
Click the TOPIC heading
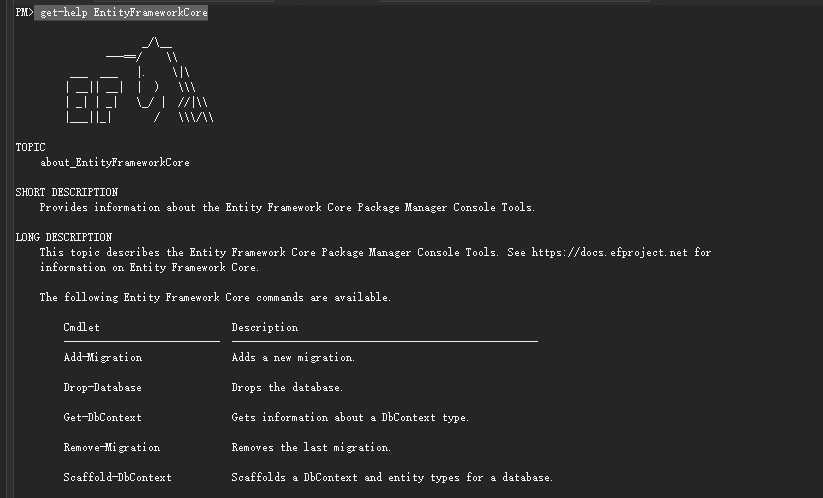click(30, 147)
